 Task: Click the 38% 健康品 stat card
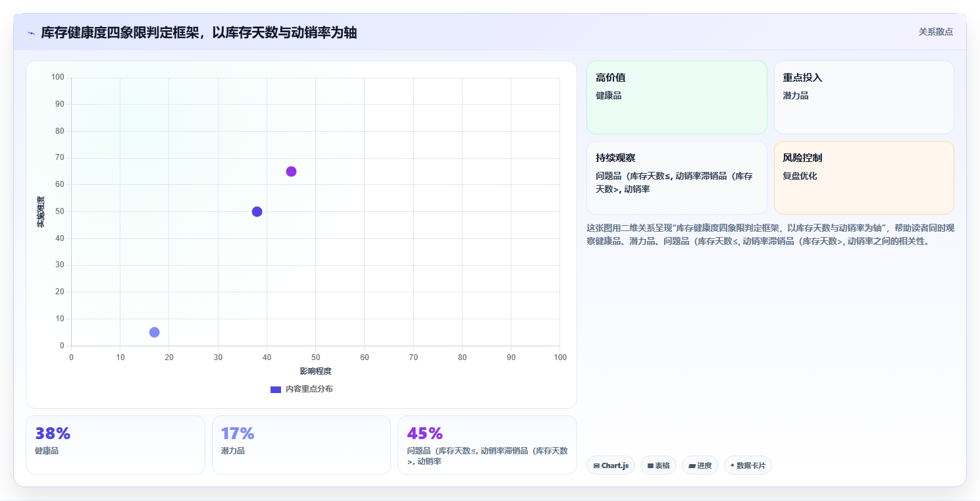point(116,444)
